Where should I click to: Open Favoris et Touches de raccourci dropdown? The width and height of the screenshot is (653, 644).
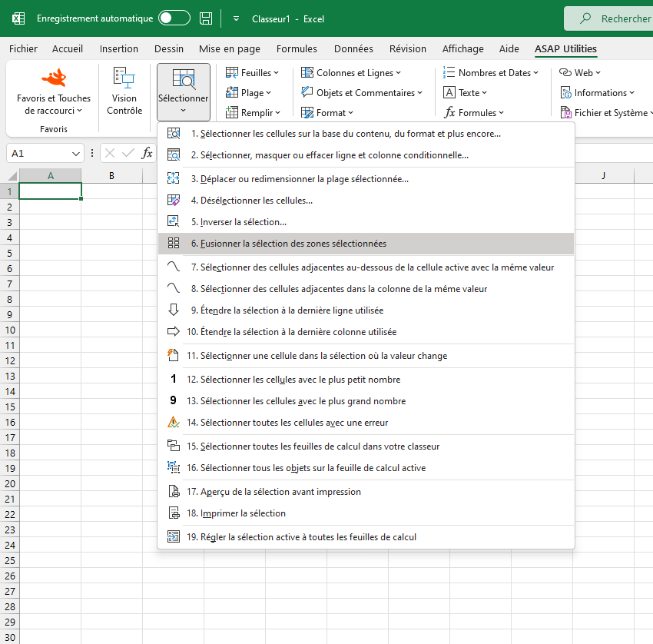click(x=54, y=92)
